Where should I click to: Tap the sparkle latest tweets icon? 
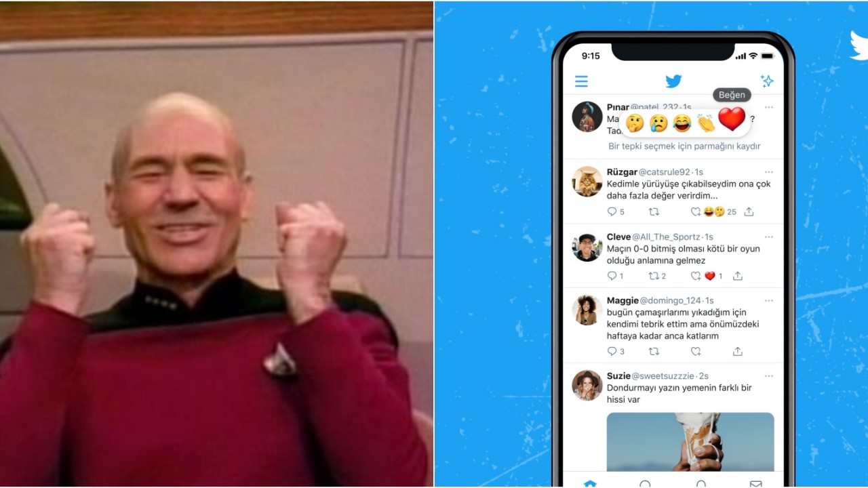click(x=767, y=81)
